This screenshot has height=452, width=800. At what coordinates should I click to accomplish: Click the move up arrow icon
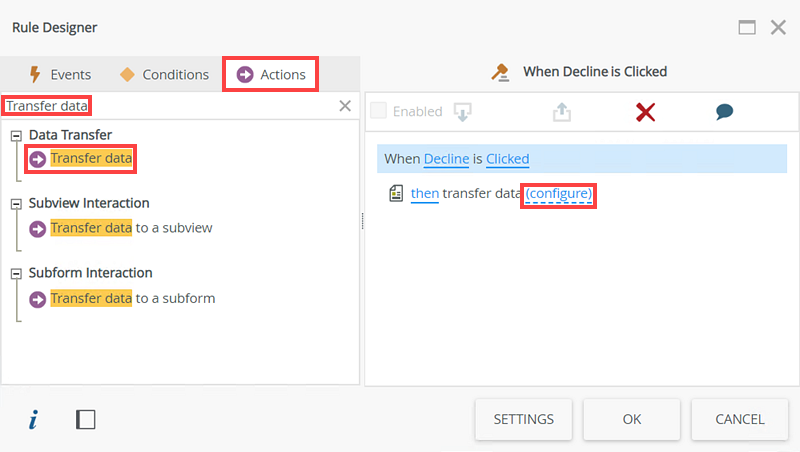point(562,112)
